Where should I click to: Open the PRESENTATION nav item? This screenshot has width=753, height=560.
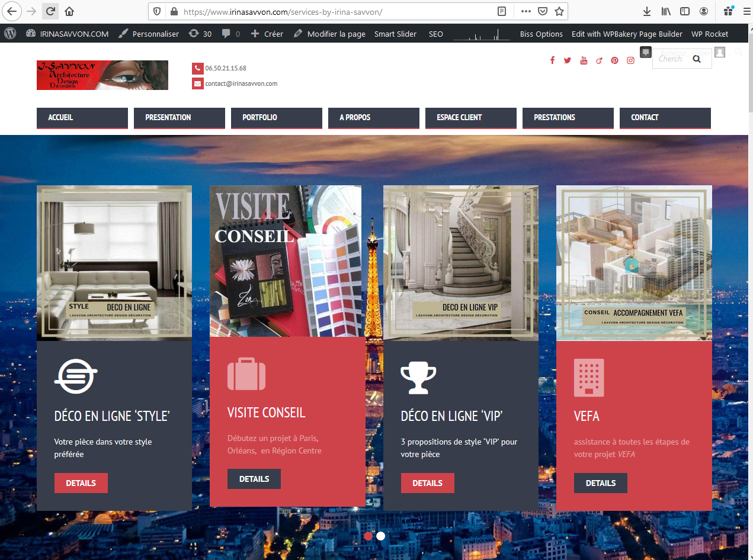[x=180, y=118]
